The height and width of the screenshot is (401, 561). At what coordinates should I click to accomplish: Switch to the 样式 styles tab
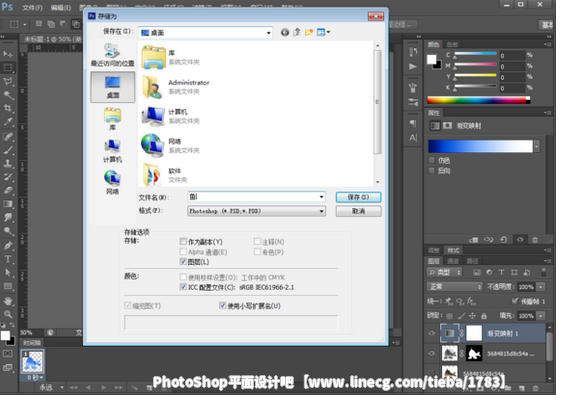tap(453, 250)
